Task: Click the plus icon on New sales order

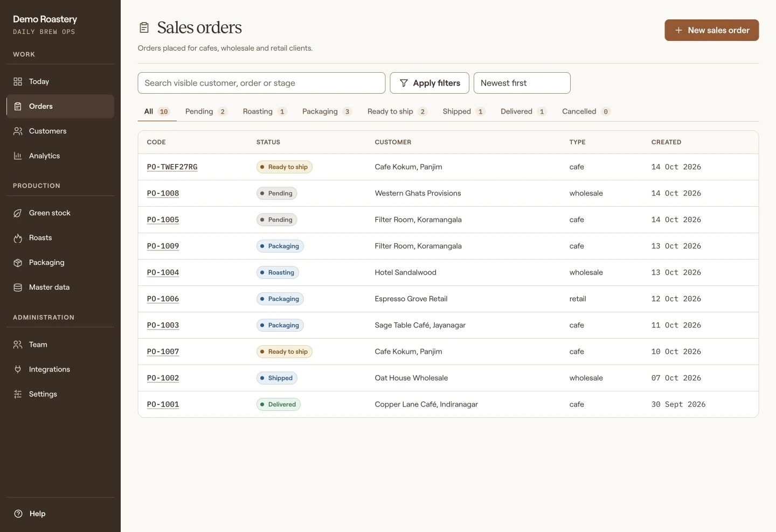Action: tap(678, 30)
